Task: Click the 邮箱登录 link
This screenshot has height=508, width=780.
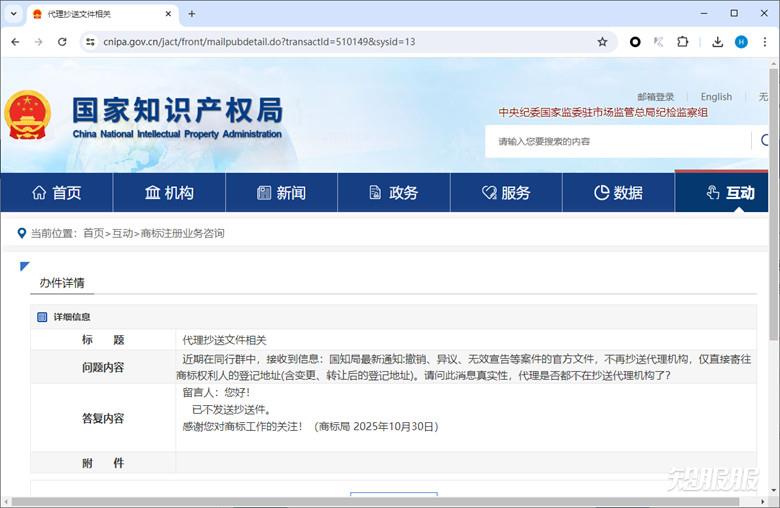Action: point(656,97)
